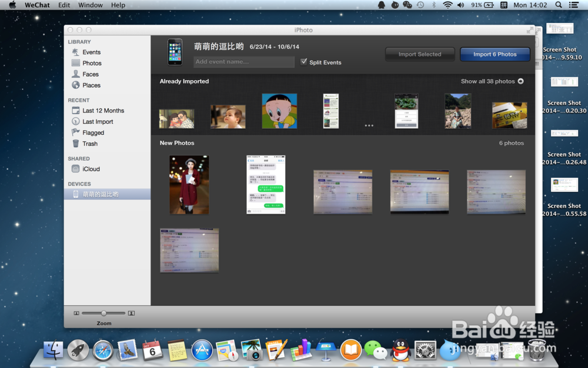The image size is (588, 368).
Task: Click the QQ penguin menu bar icon
Action: click(x=382, y=5)
